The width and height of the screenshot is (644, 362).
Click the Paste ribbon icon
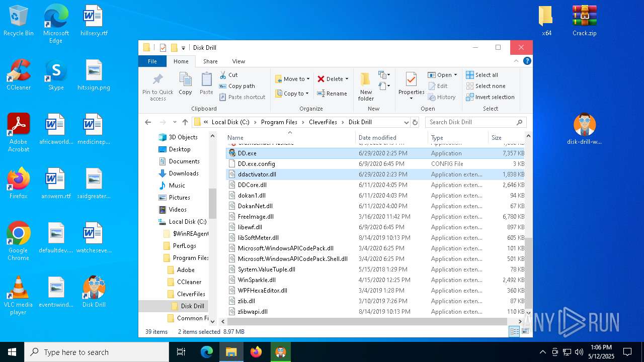pos(206,83)
